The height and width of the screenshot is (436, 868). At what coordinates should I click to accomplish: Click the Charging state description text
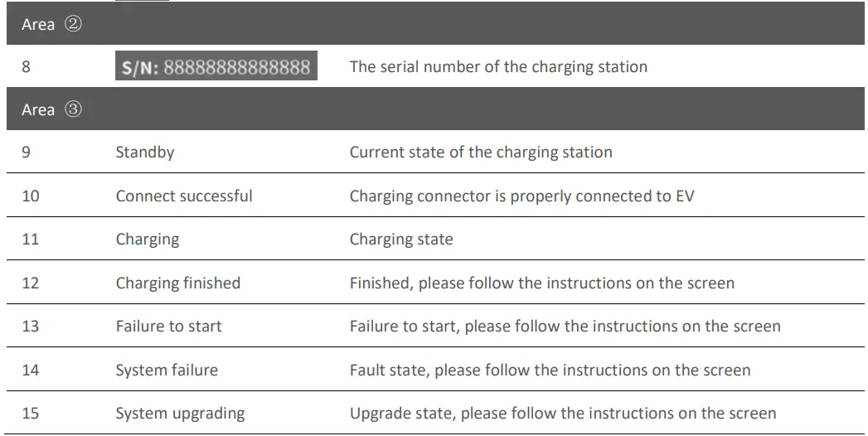401,240
